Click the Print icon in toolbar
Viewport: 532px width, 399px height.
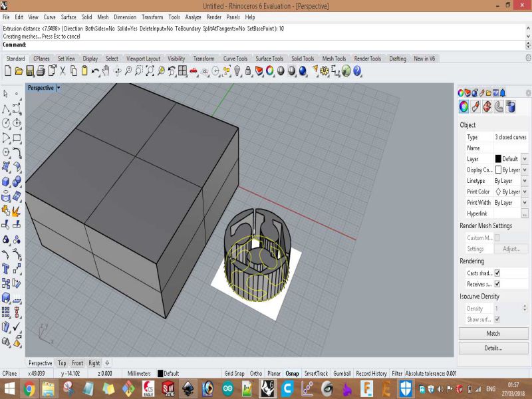(x=41, y=70)
